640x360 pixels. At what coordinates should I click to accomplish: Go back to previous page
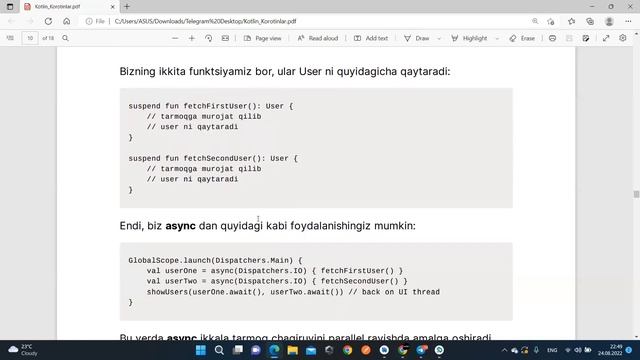coord(11,21)
